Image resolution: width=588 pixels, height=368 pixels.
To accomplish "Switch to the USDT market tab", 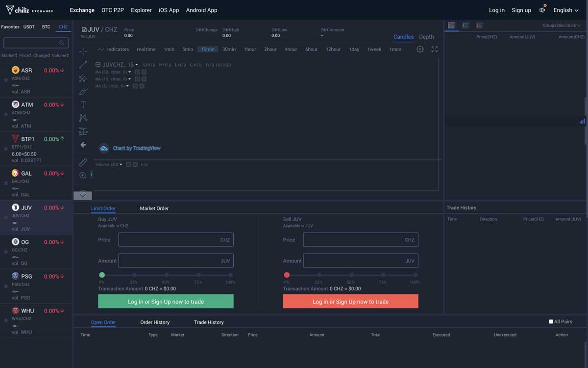I will (29, 27).
